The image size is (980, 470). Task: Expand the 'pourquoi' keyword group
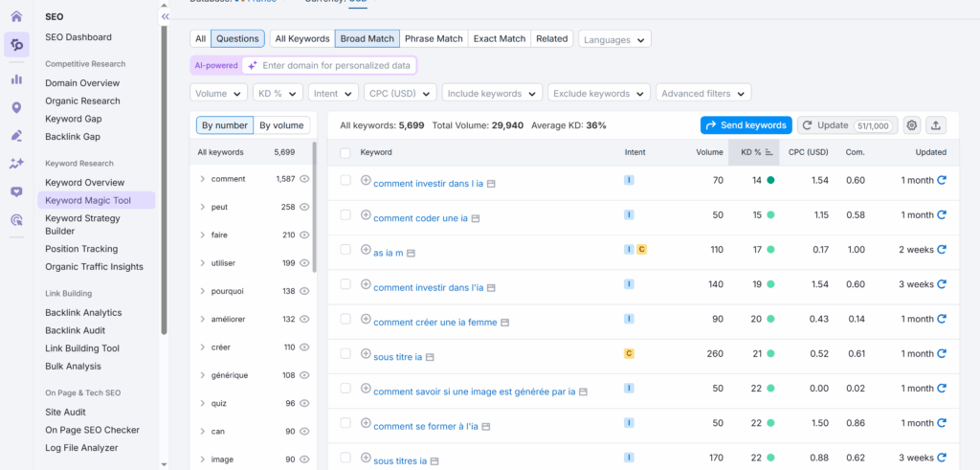click(x=202, y=290)
